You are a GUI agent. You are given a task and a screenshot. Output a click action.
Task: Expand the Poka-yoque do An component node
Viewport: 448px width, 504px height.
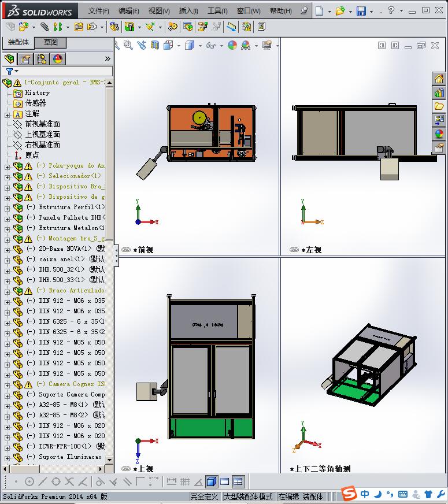[x=7, y=167]
